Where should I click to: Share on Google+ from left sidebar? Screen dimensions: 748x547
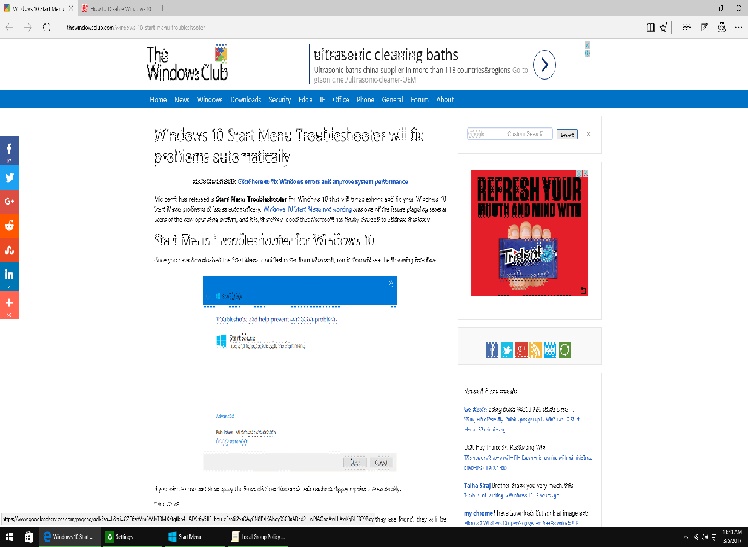pyautogui.click(x=9, y=202)
